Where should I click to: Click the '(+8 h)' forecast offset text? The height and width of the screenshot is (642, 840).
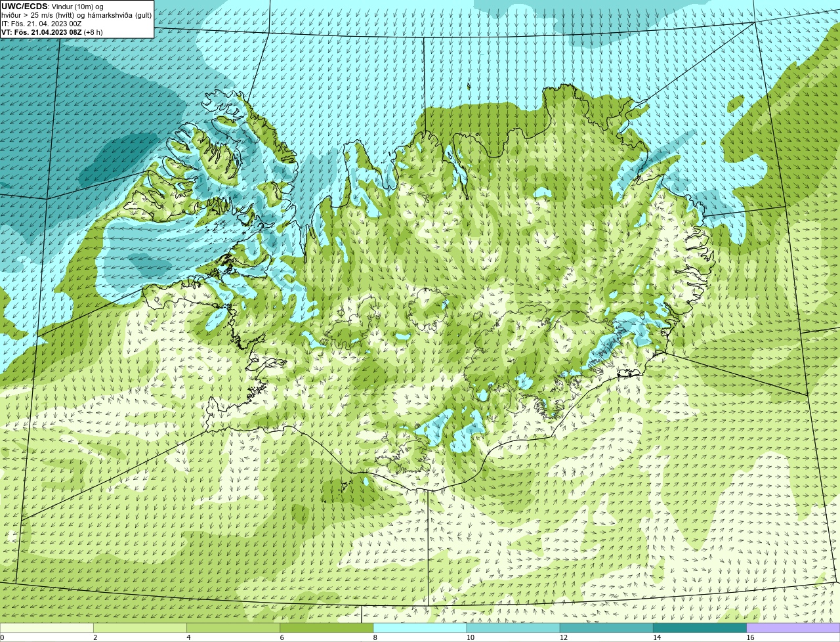tap(93, 32)
